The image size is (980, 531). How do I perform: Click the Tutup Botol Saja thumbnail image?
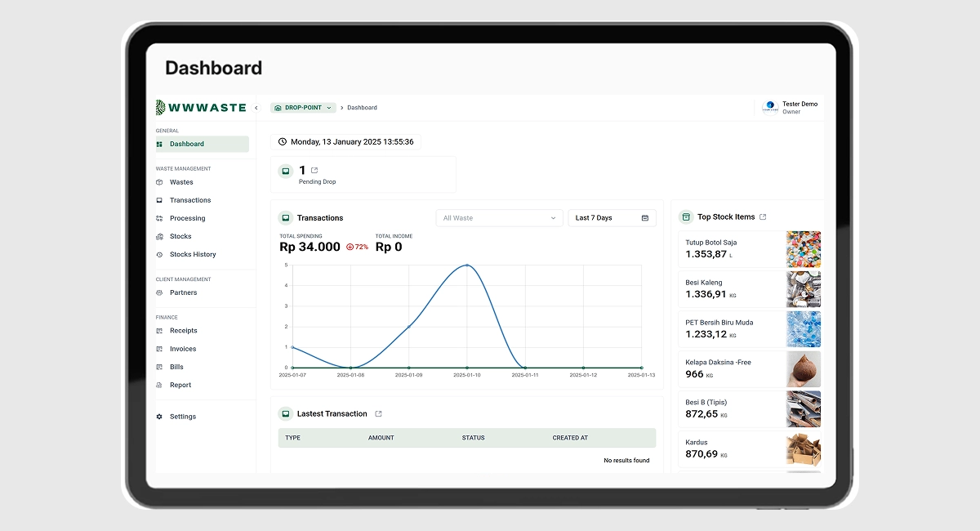pos(804,248)
